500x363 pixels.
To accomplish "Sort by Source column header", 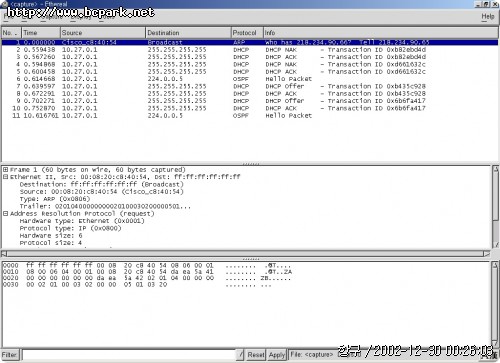I will click(x=103, y=33).
